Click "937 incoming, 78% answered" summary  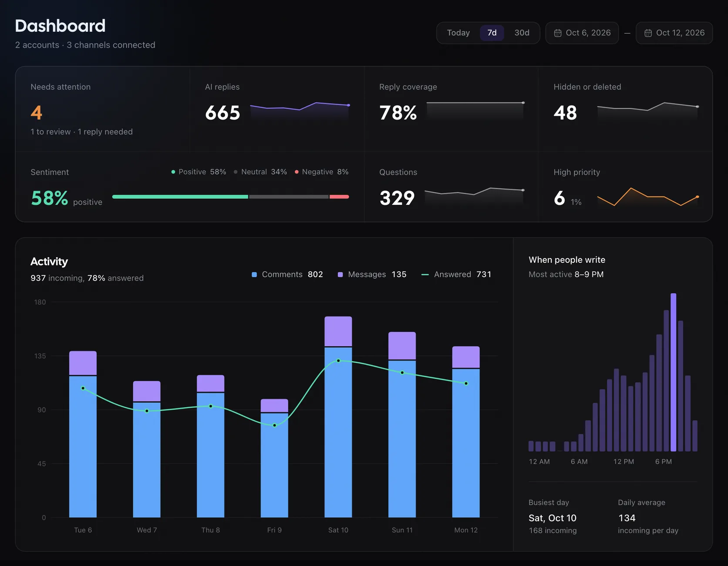[87, 278]
